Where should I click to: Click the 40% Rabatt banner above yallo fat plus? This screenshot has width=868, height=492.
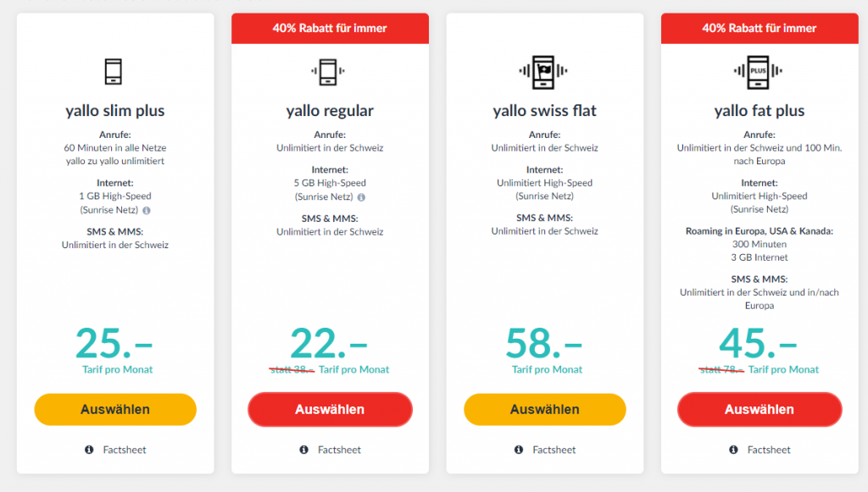pos(759,28)
